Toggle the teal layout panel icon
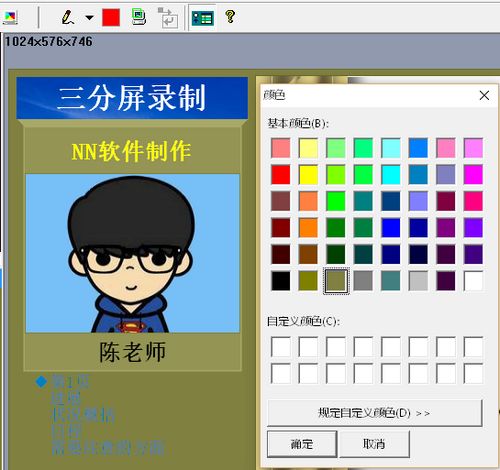Screen dimensions: 500x470 203,18
